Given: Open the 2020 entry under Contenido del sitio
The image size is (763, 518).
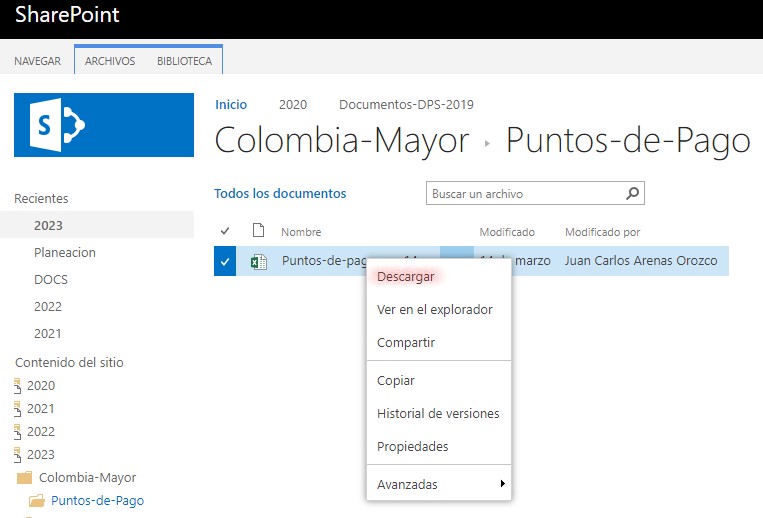Looking at the screenshot, I should pyautogui.click(x=41, y=386).
